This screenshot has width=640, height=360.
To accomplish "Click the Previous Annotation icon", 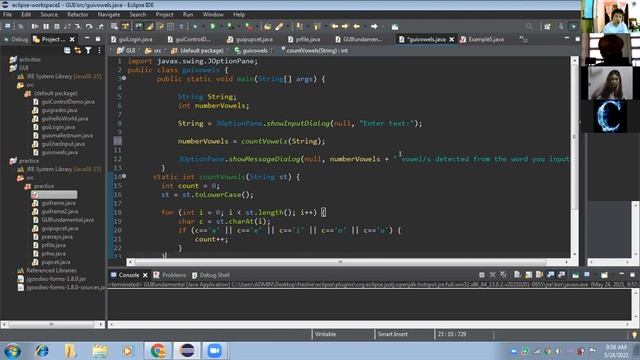I will click(316, 27).
